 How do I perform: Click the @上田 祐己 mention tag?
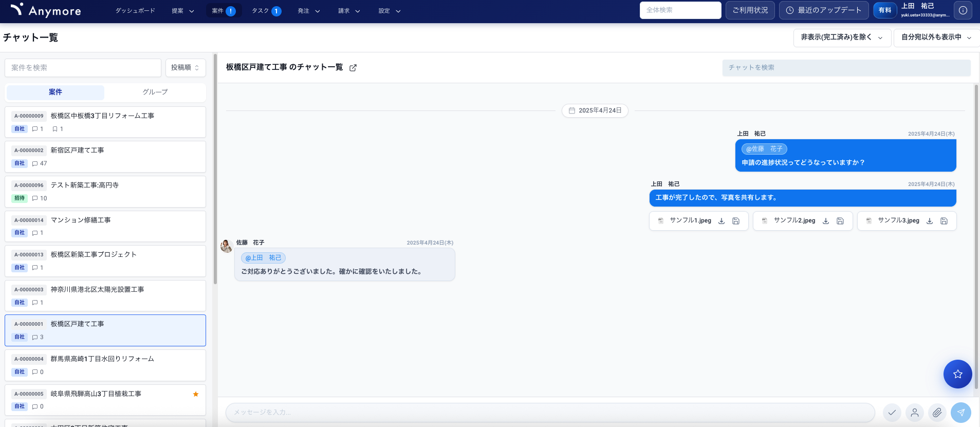click(263, 258)
